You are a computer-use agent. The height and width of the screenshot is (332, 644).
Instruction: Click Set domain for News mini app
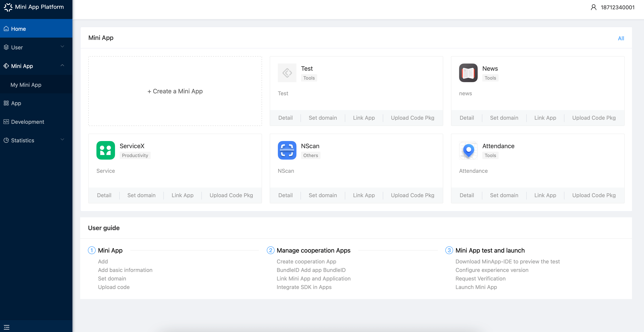point(504,118)
